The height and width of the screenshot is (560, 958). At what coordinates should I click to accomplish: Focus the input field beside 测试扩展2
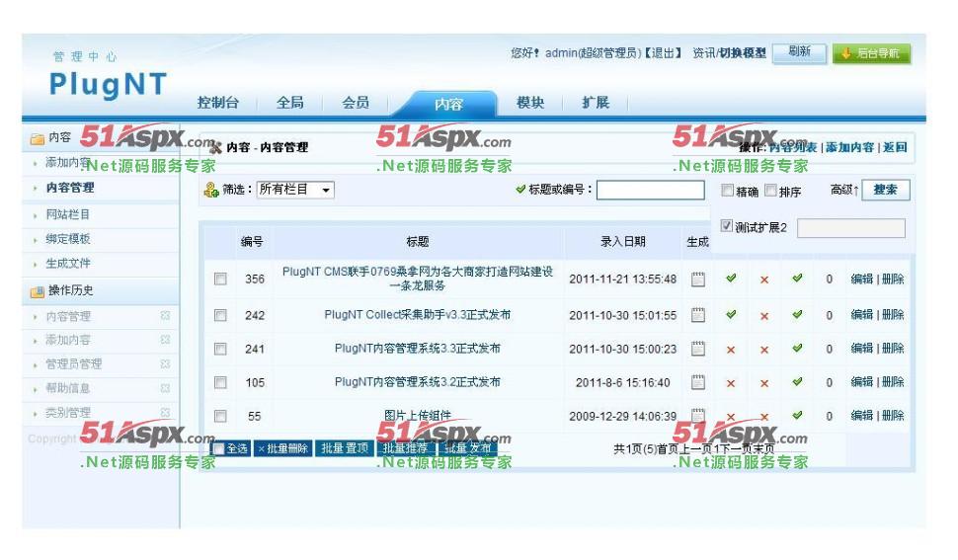coord(851,228)
